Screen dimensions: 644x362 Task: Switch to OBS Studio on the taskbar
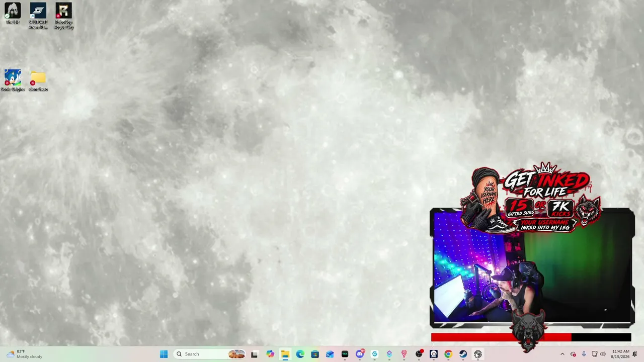(x=419, y=354)
